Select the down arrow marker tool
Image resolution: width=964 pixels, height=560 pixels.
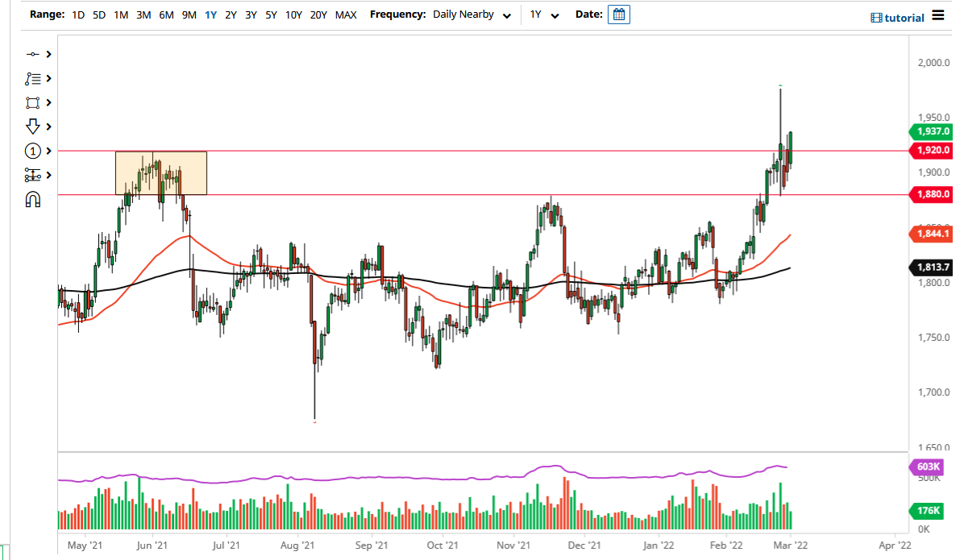[x=32, y=127]
